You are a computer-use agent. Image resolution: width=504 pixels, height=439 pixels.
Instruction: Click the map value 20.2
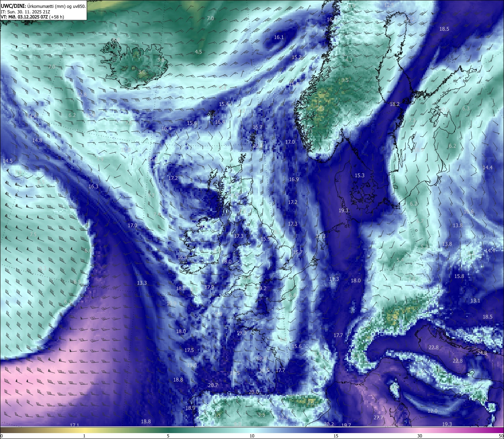329,424
